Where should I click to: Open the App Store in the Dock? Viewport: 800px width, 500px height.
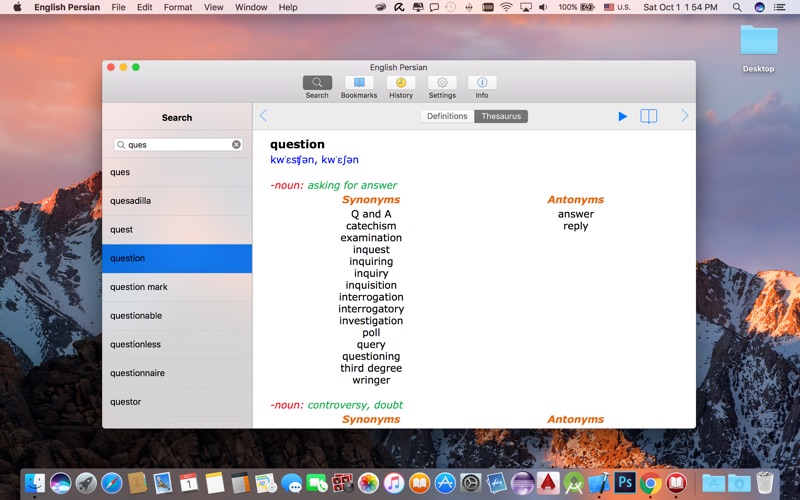pos(445,483)
